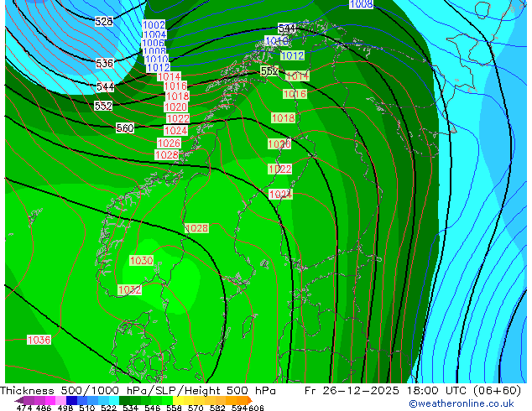The width and height of the screenshot is (532, 411).
Task: Click the red 1026 isobar label
Action: tap(169, 143)
